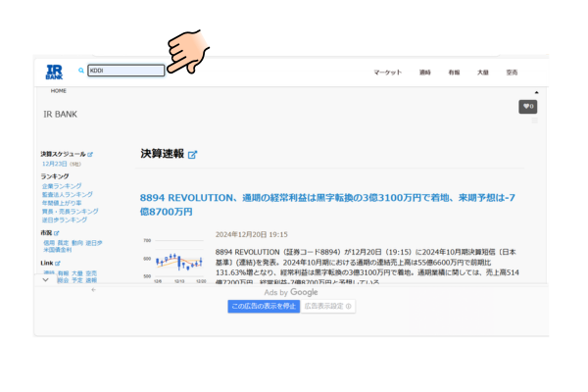This screenshot has height=392, width=588.
Task: Click the 8894 candlestick chart thumbnail
Action: click(x=174, y=261)
